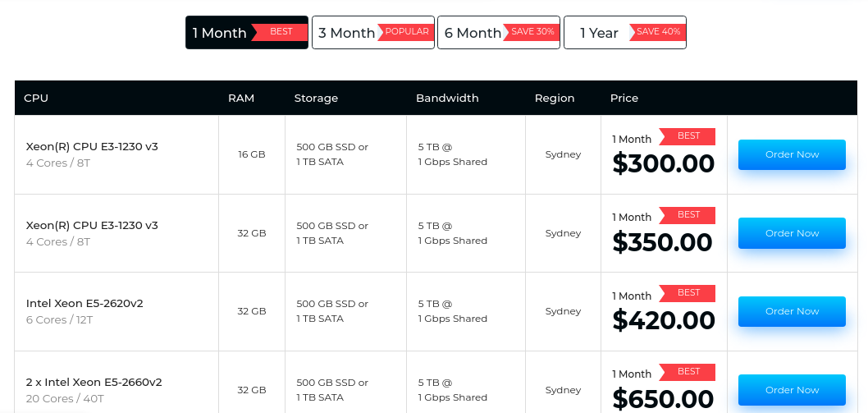Image resolution: width=868 pixels, height=413 pixels.
Task: Click the RAM column header
Action: tap(241, 98)
